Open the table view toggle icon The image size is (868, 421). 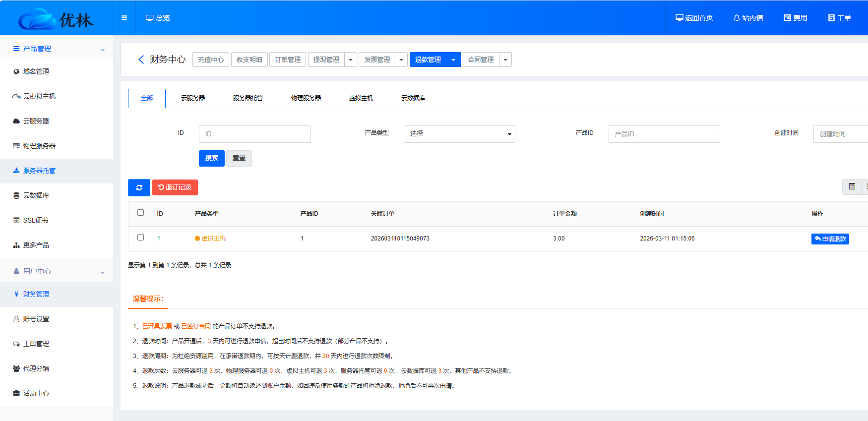tap(852, 186)
